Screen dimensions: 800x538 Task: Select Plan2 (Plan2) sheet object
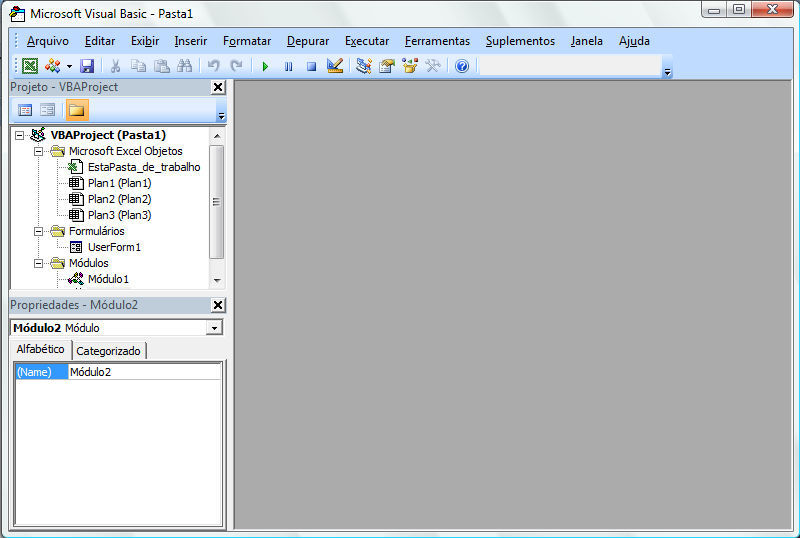pyautogui.click(x=119, y=199)
